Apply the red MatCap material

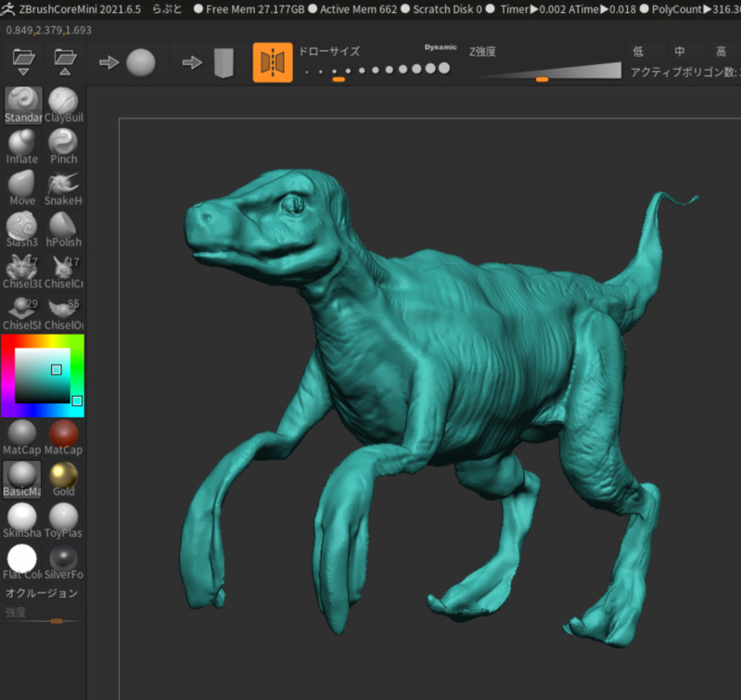(x=63, y=436)
